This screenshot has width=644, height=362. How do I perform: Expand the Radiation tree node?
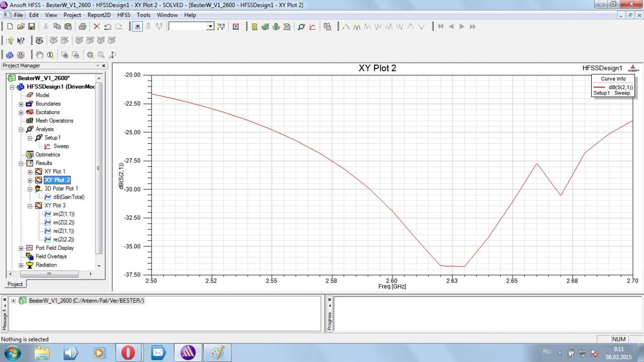21,265
